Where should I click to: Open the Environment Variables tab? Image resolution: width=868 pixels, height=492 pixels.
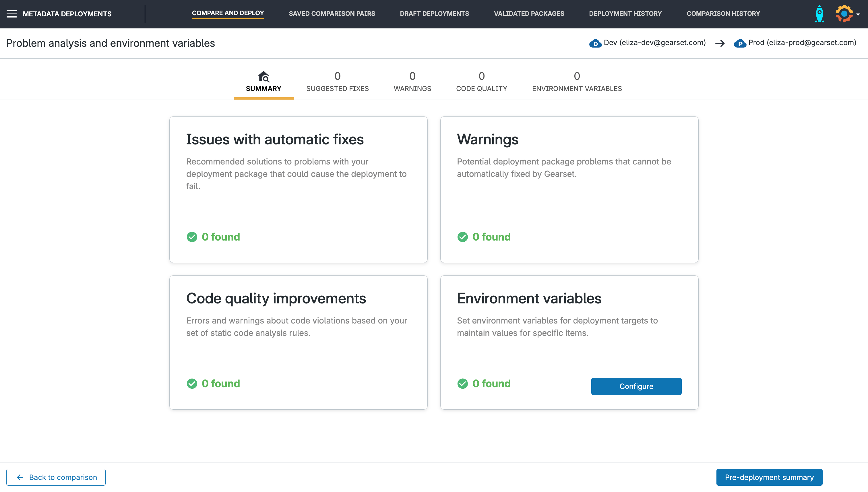(x=577, y=82)
